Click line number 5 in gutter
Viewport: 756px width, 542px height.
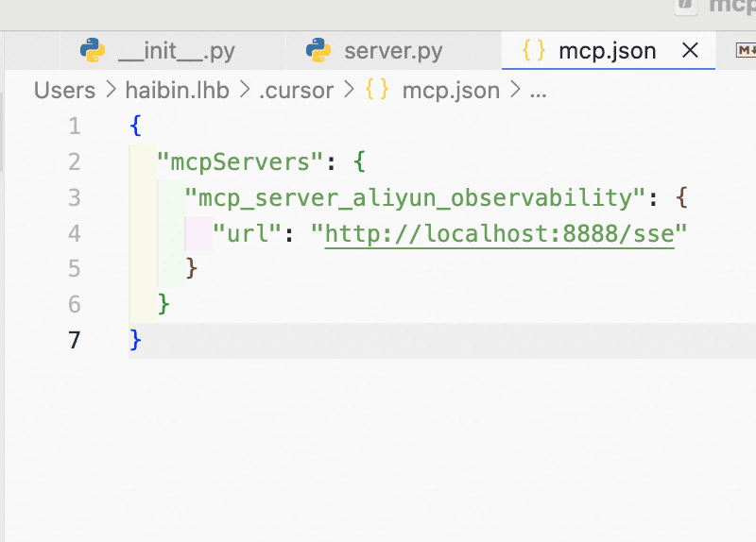pos(75,269)
